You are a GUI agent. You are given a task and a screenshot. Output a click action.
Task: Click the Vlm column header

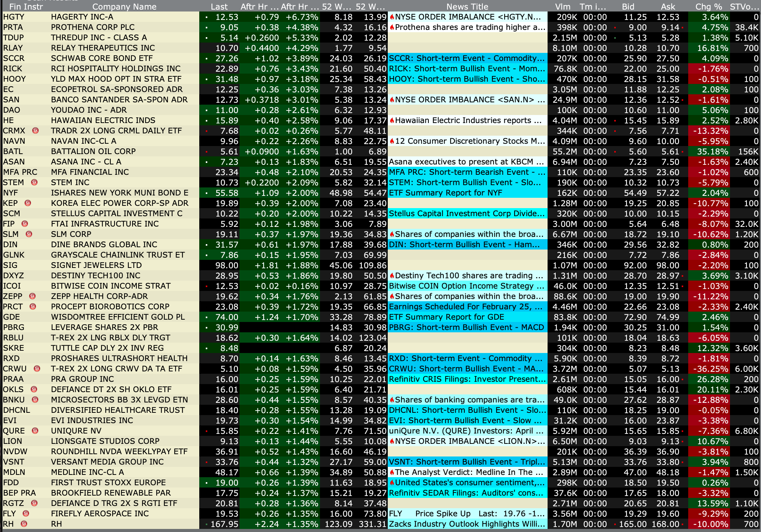[563, 7]
